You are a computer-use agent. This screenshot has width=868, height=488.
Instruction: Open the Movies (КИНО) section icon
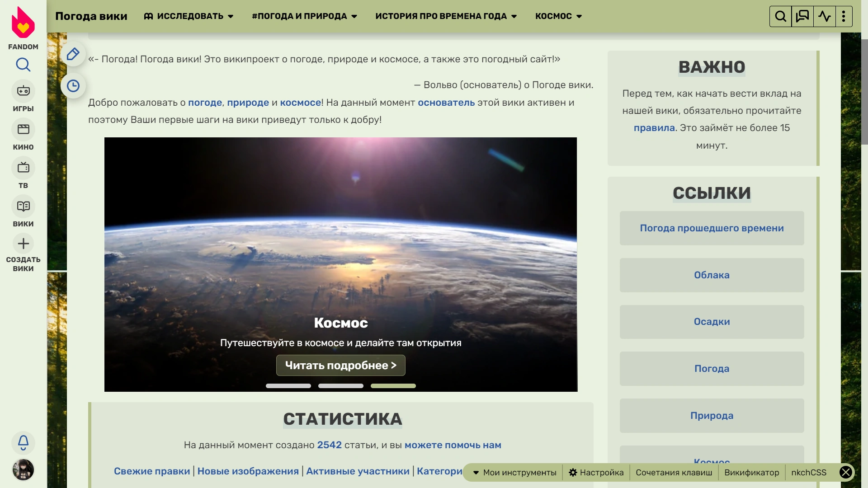23,130
